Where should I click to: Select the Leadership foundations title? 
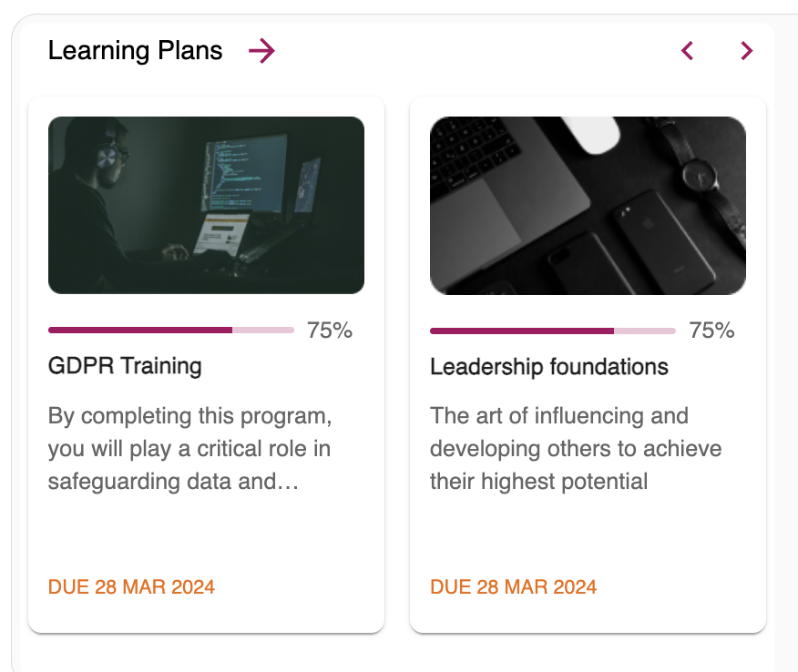[549, 367]
